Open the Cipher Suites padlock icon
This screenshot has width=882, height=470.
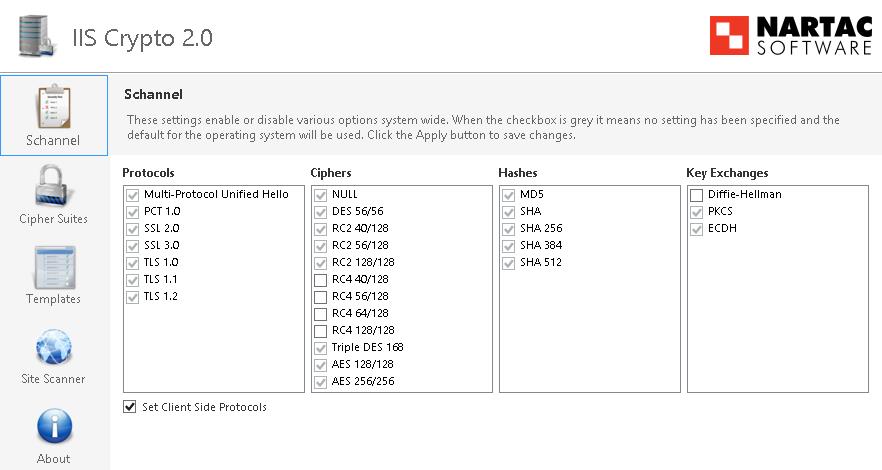53,186
